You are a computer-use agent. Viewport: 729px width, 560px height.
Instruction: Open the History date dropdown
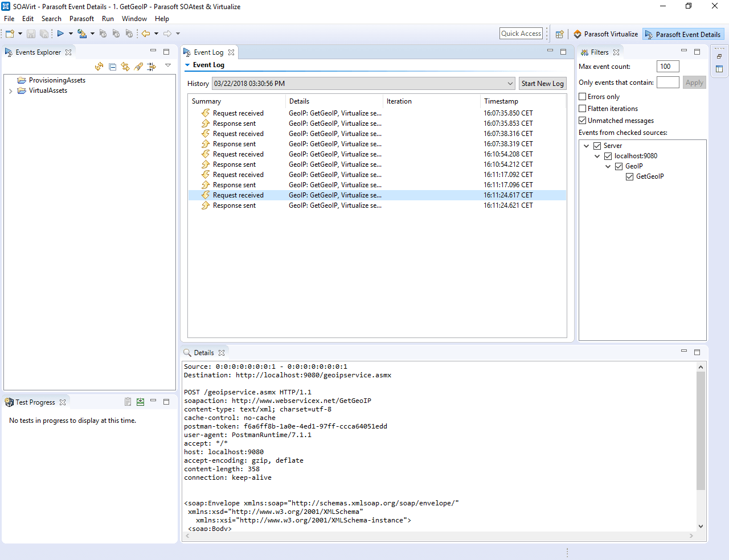[x=510, y=84]
